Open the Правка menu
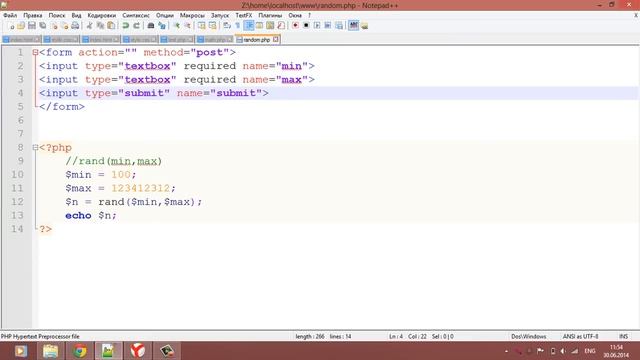 [33, 15]
